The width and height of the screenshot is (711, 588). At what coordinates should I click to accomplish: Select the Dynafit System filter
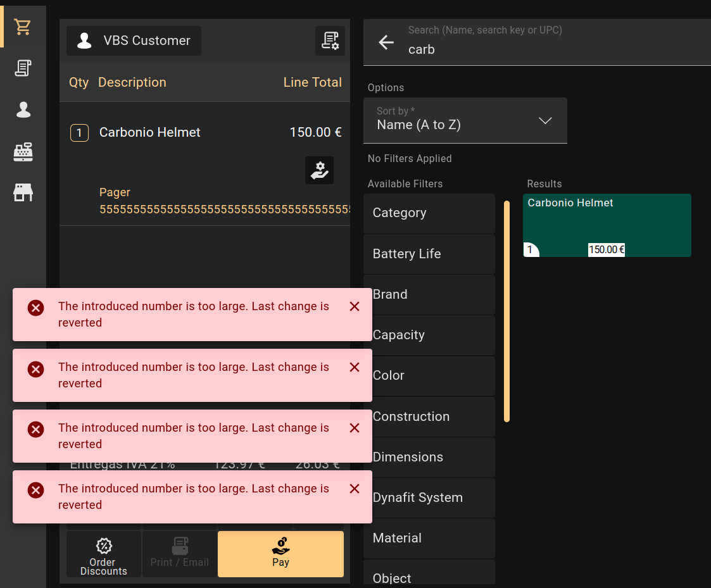click(429, 497)
